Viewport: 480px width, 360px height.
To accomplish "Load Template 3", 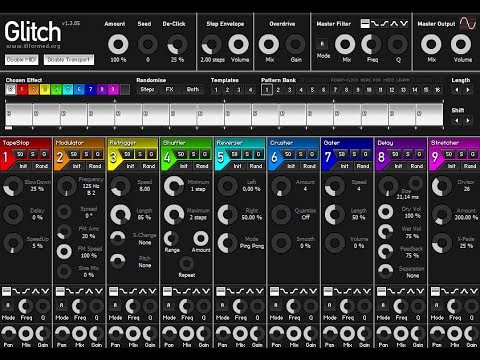I will tap(239, 90).
